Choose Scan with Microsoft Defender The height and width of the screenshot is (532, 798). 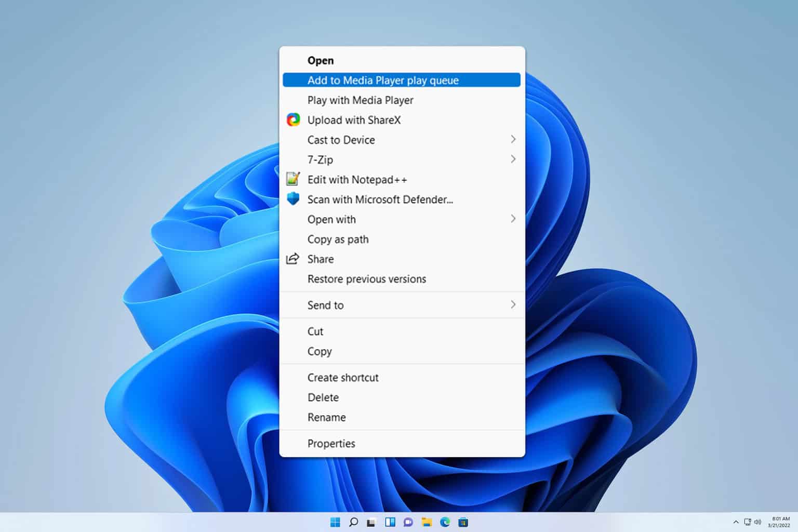(x=402, y=199)
